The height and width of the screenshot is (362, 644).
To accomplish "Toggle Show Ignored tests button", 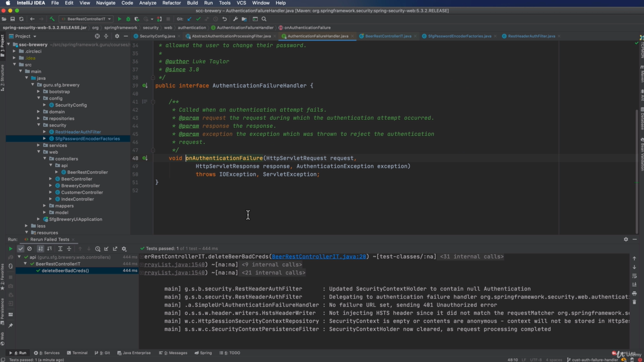I will coord(29,248).
